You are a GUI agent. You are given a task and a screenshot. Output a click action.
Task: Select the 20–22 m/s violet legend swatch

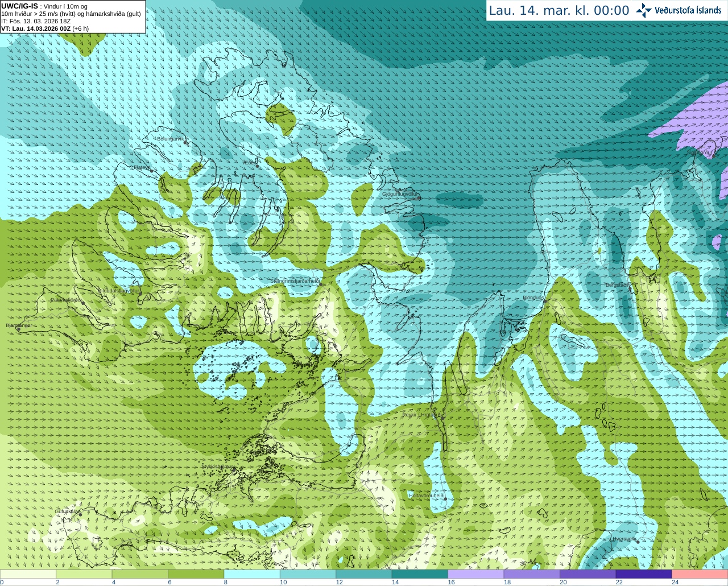pyautogui.click(x=588, y=573)
